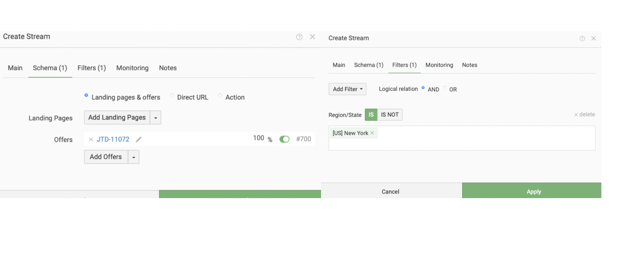Expand the Add Offers dropdown arrow
This screenshot has height=255, width=644.
[x=134, y=157]
